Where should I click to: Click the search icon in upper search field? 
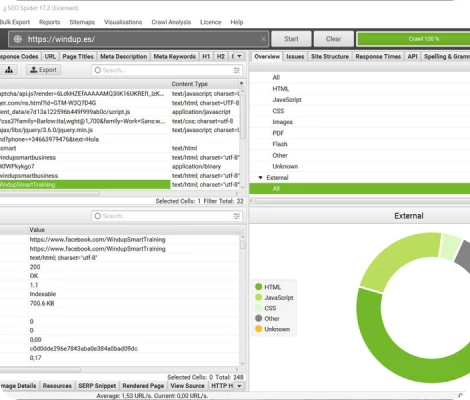(98, 70)
